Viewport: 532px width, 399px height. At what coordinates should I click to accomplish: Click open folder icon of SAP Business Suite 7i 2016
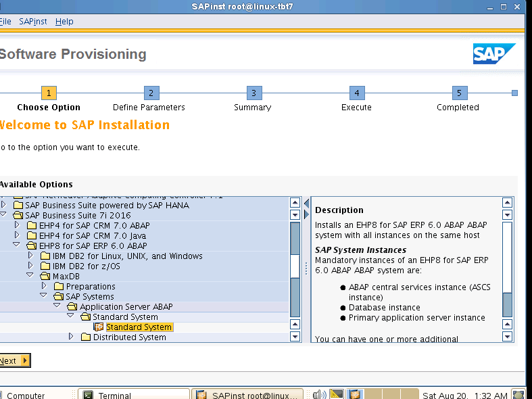pos(18,216)
